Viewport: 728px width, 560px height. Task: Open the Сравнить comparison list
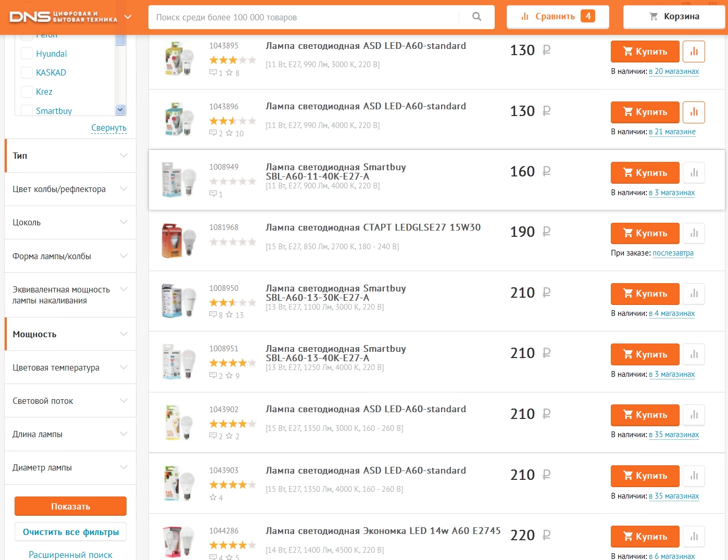558,17
